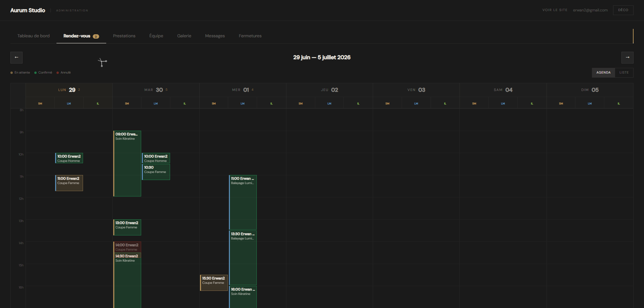Click the IL column header under LUN 29
This screenshot has height=308, width=644.
pyautogui.click(x=98, y=103)
